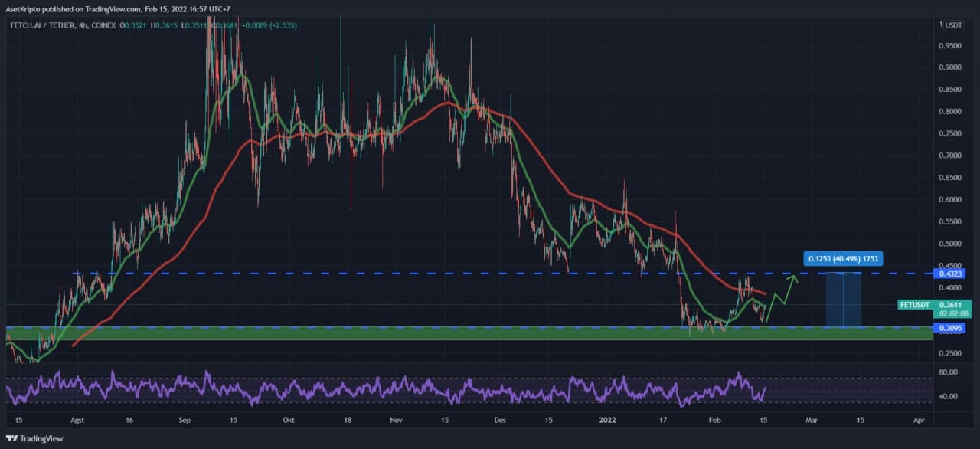Click the Apr label on the time axis

click(918, 421)
